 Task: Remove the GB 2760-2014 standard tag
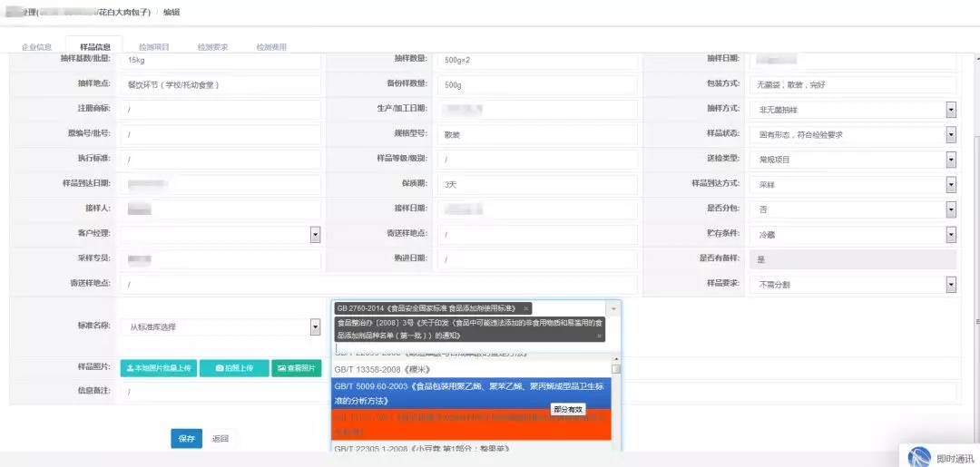pyautogui.click(x=526, y=308)
